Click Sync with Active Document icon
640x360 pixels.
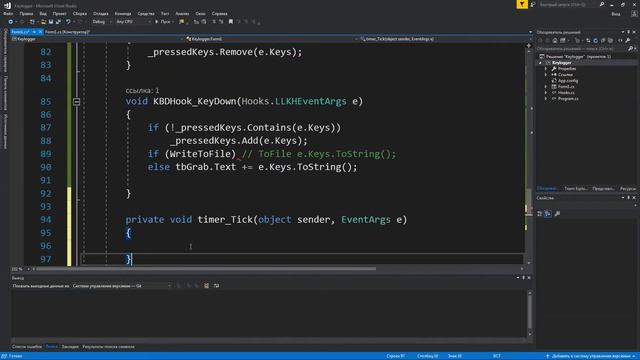tap(588, 40)
